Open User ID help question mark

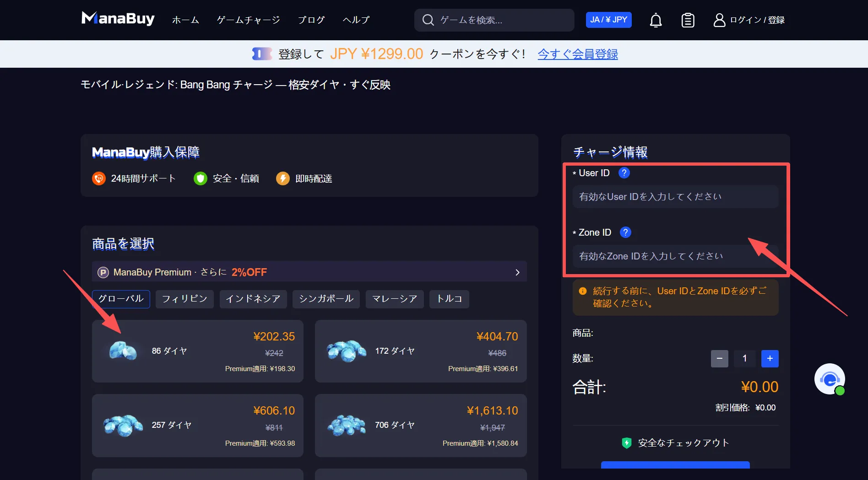pyautogui.click(x=624, y=173)
